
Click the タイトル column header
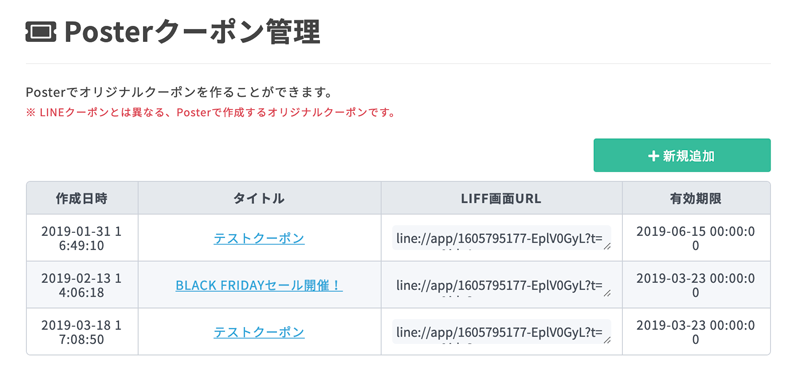[x=259, y=198]
